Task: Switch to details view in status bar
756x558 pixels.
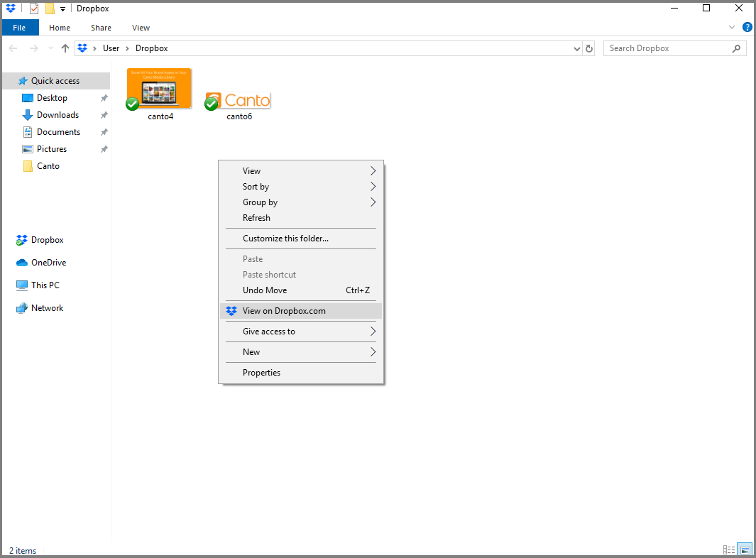Action: (729, 549)
